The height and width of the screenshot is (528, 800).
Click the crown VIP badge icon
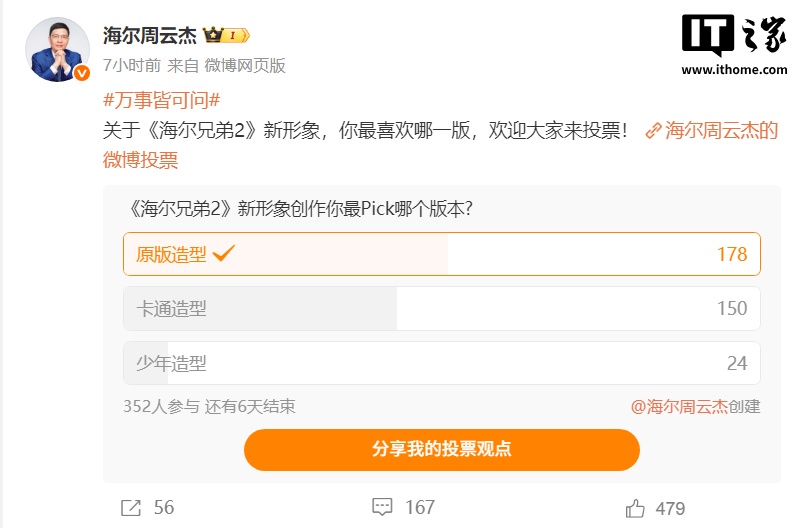(x=226, y=35)
